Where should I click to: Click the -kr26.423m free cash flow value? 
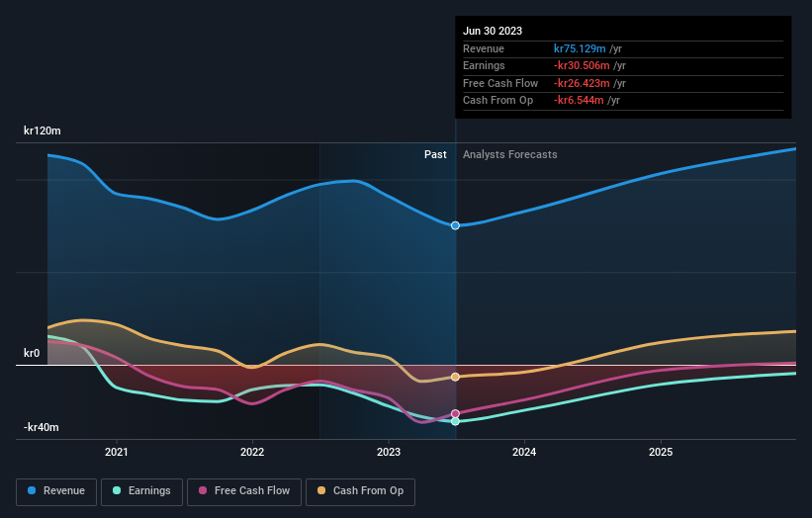[582, 83]
